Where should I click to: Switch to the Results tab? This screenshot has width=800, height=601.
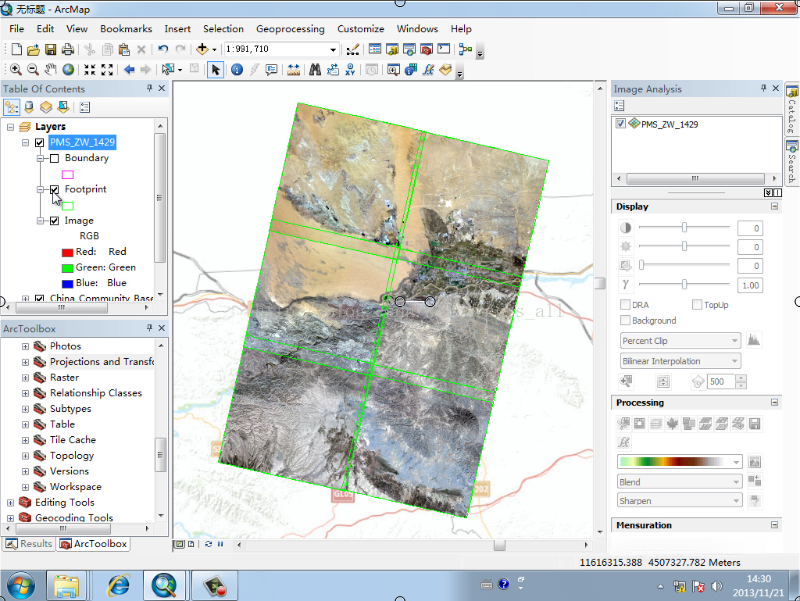tap(29, 544)
